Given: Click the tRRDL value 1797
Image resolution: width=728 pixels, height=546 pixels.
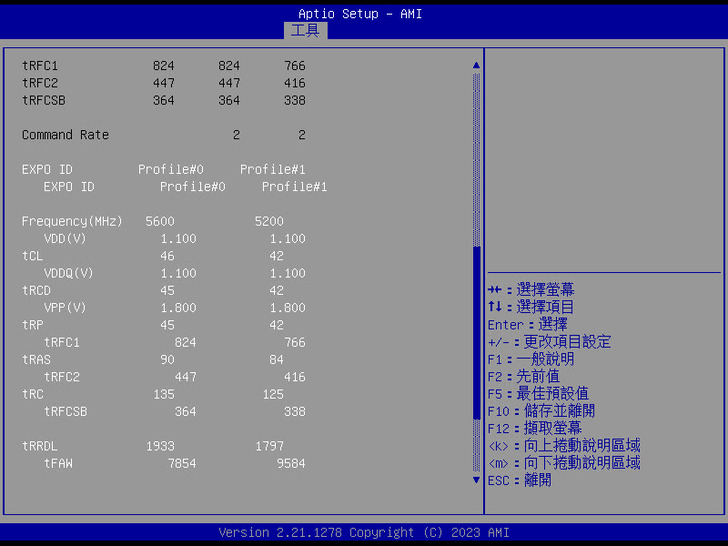Looking at the screenshot, I should [269, 446].
